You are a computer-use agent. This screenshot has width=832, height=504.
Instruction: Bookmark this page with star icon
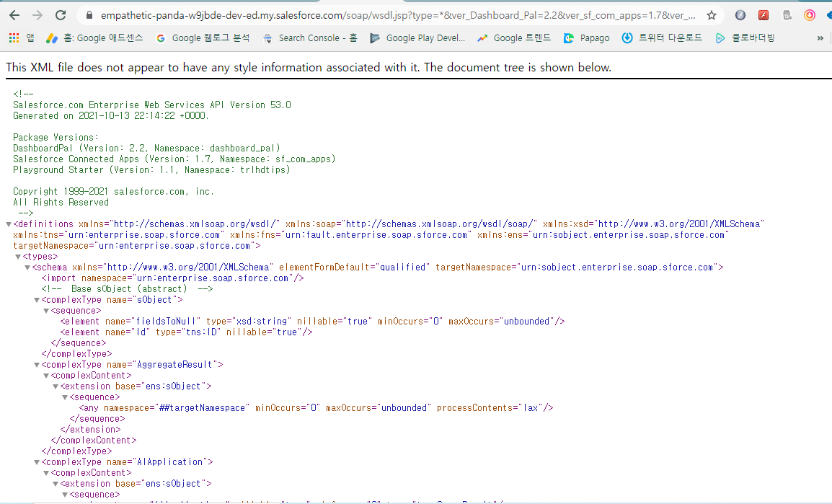712,15
